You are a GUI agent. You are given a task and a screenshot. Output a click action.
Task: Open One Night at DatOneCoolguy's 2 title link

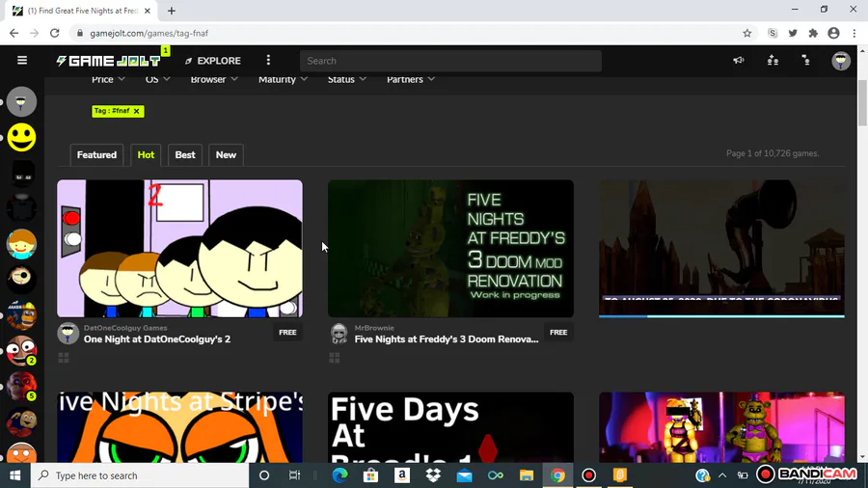coord(157,339)
